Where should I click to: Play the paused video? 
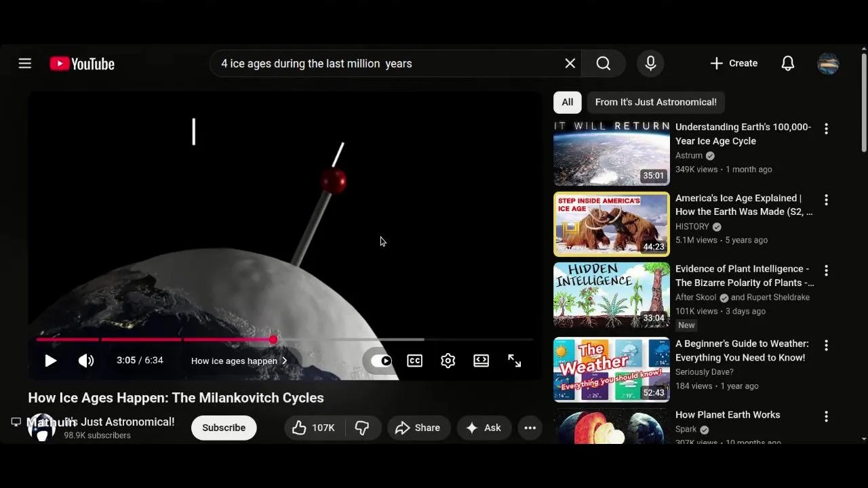pyautogui.click(x=51, y=361)
